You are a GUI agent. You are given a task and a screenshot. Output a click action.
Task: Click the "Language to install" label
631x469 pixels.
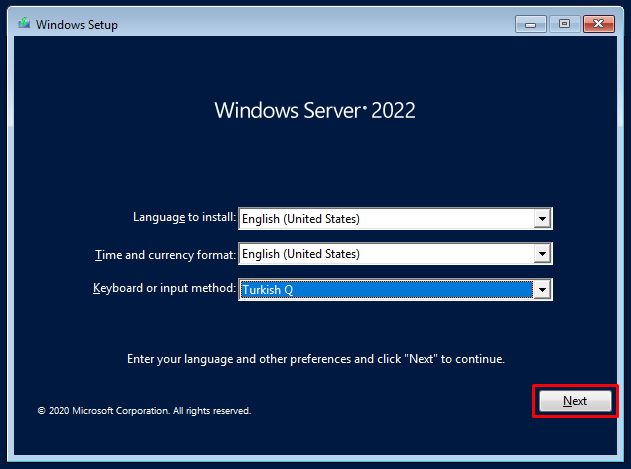184,217
